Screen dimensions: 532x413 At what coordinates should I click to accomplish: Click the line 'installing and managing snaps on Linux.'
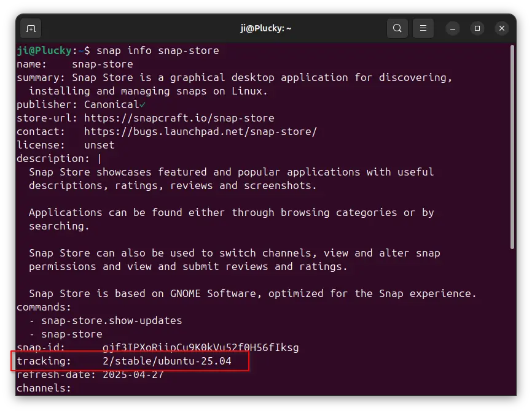pyautogui.click(x=148, y=91)
